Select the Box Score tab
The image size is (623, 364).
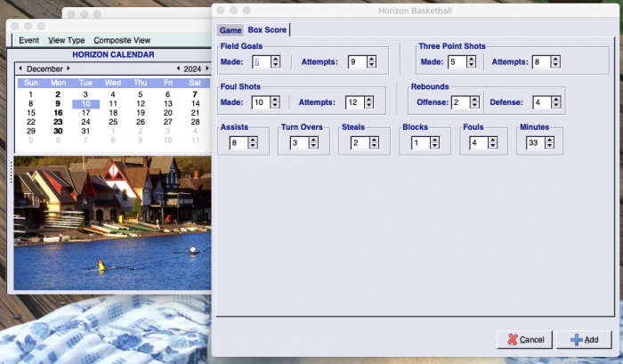267,30
